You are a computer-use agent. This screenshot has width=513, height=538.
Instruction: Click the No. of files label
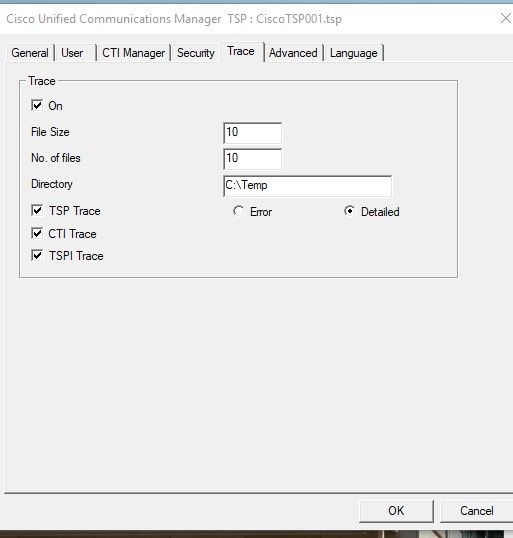point(56,158)
